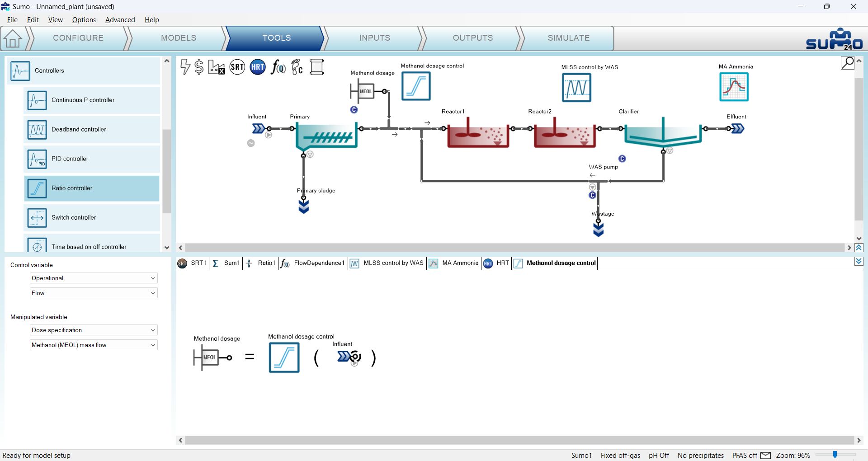868x461 pixels.
Task: Click the ratio controller icon in the equation
Action: pyautogui.click(x=284, y=357)
